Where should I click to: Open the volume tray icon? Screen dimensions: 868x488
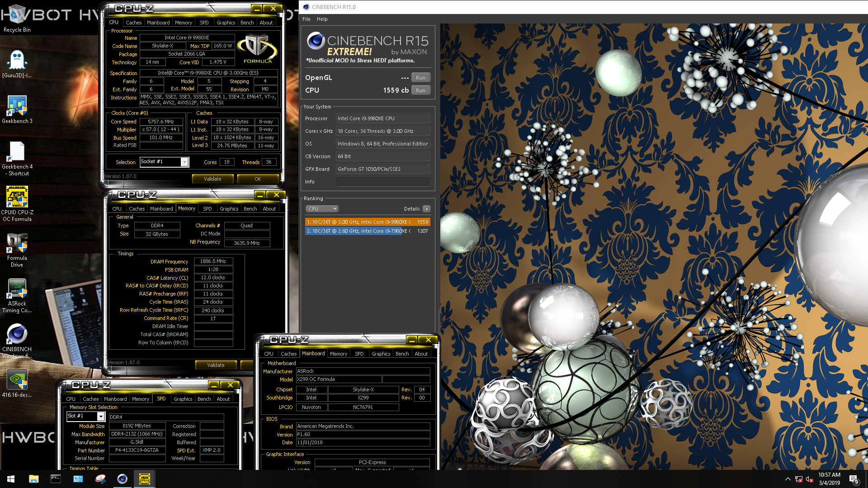[x=810, y=479]
